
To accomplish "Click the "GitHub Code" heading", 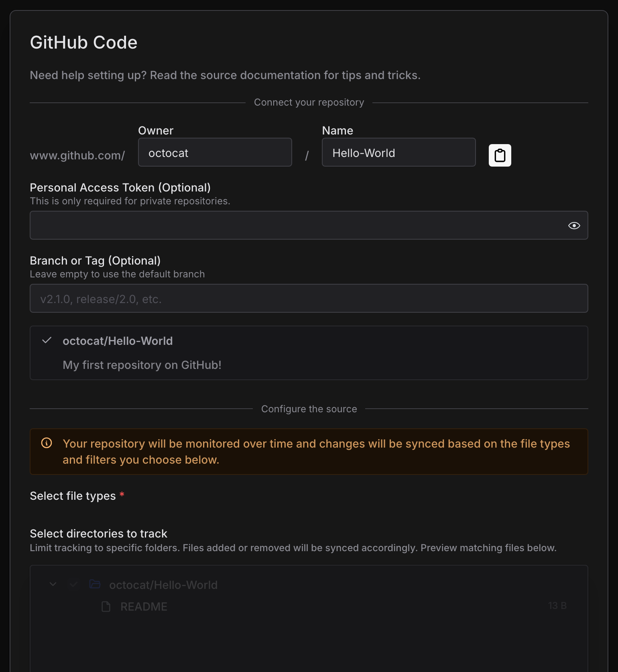I will tap(83, 43).
